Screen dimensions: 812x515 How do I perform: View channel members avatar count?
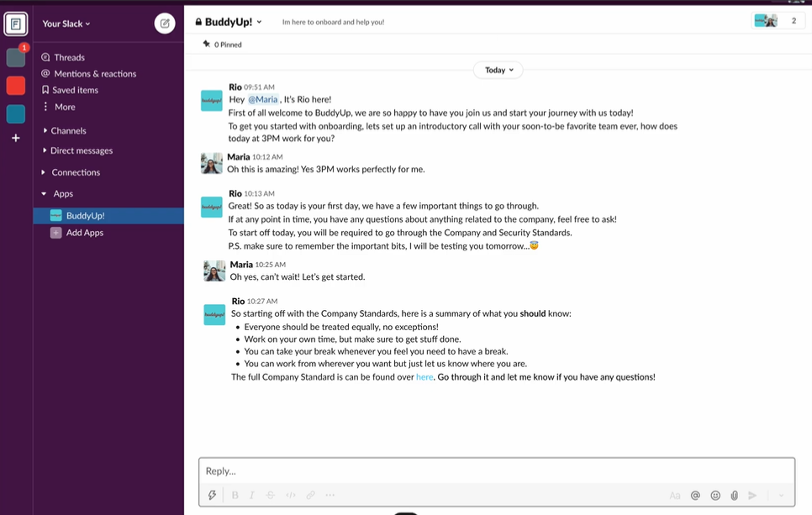pos(778,21)
